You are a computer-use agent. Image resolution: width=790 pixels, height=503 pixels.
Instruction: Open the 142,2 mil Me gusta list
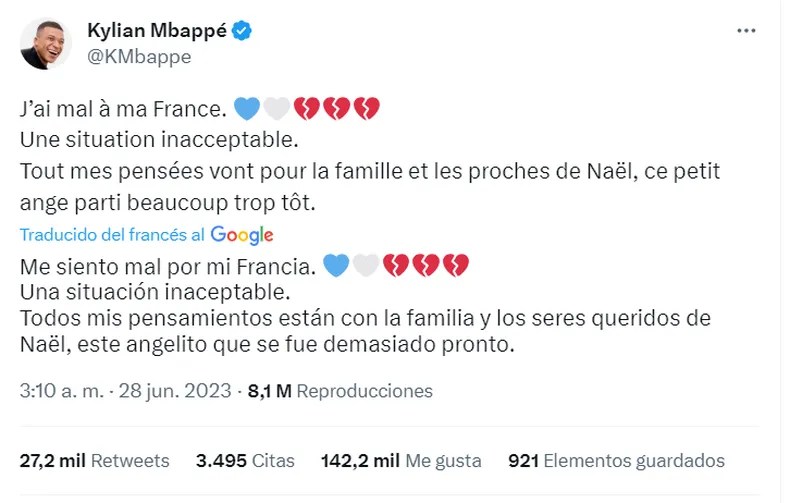click(x=400, y=461)
